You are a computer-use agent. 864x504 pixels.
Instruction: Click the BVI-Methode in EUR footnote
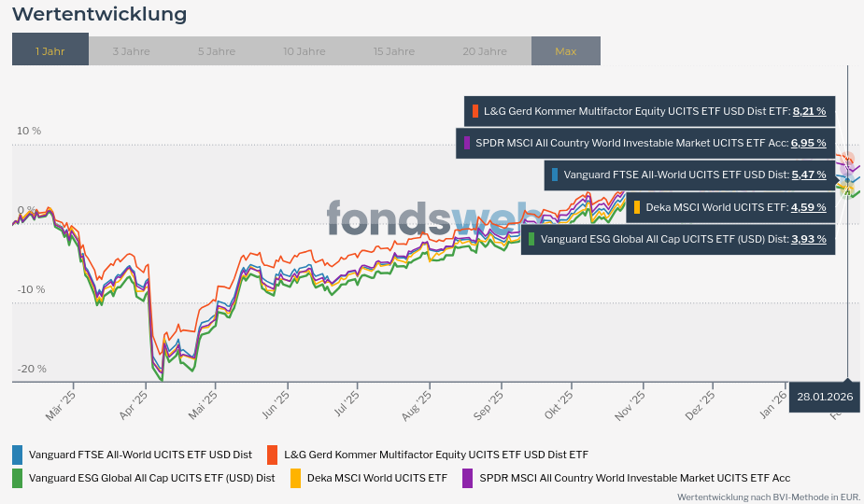click(768, 497)
